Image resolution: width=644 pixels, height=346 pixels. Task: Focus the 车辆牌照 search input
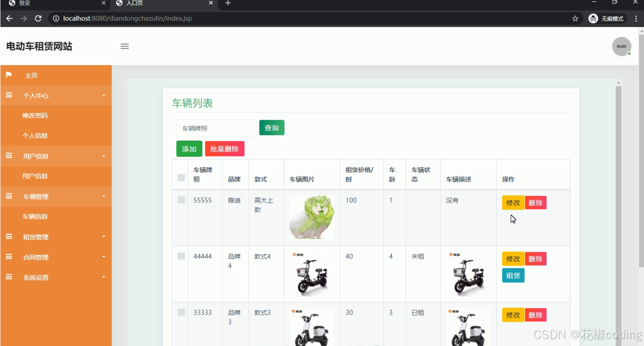(216, 128)
